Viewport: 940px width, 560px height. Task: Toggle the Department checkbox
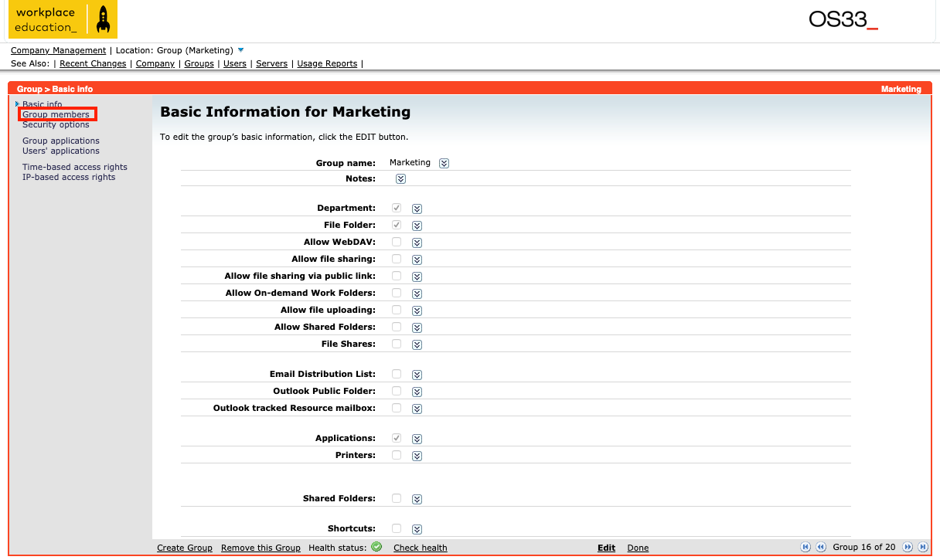397,208
